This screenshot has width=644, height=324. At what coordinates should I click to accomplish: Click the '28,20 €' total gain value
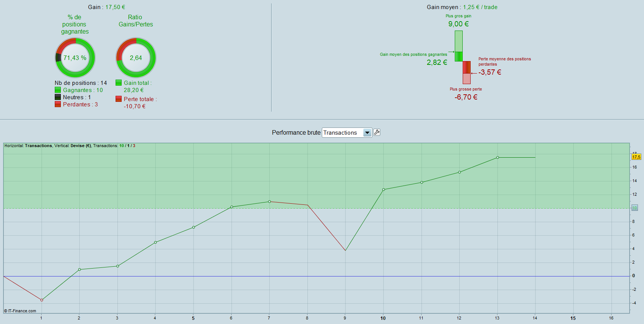click(134, 90)
